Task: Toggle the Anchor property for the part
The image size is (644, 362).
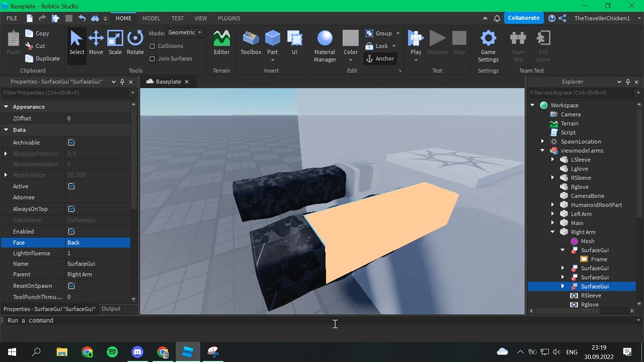Action: point(380,58)
